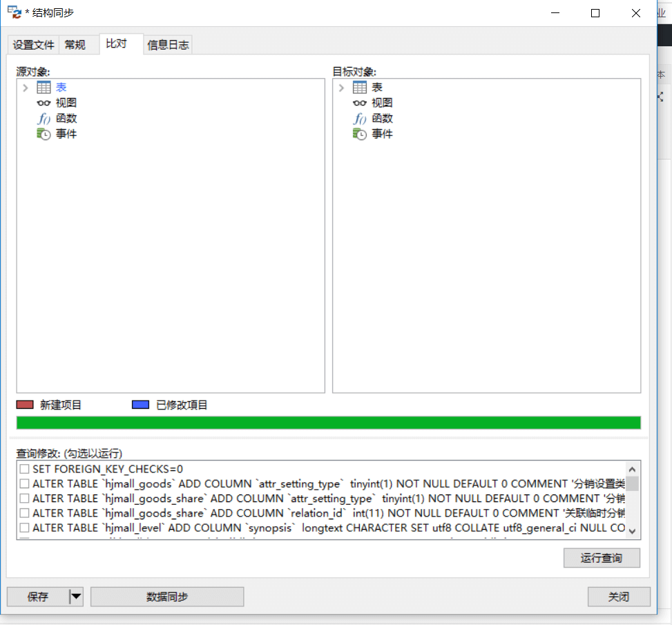Click the views glasses icon in source objects

coord(44,103)
